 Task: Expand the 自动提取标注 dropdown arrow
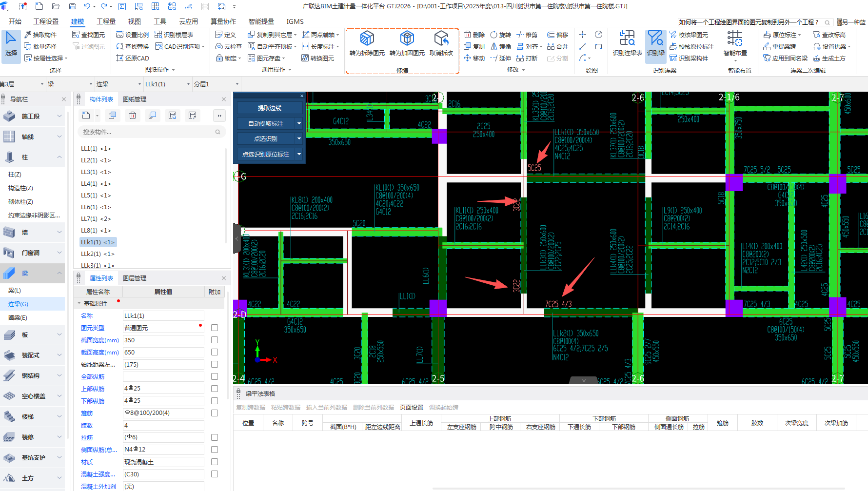click(x=299, y=123)
